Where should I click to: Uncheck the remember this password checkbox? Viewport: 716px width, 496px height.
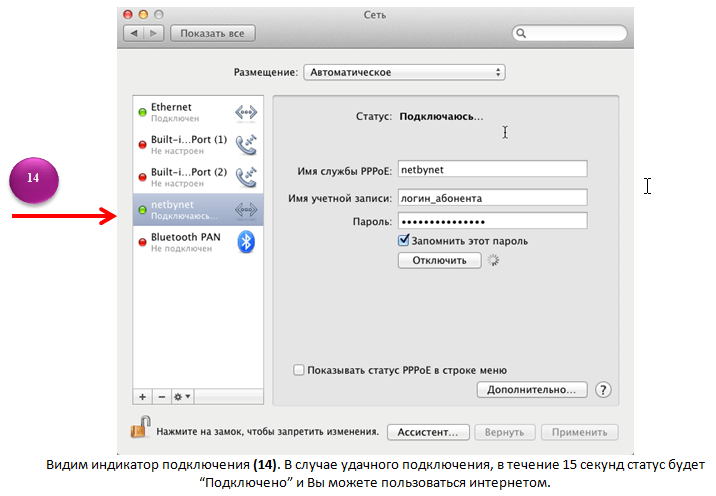coord(404,241)
